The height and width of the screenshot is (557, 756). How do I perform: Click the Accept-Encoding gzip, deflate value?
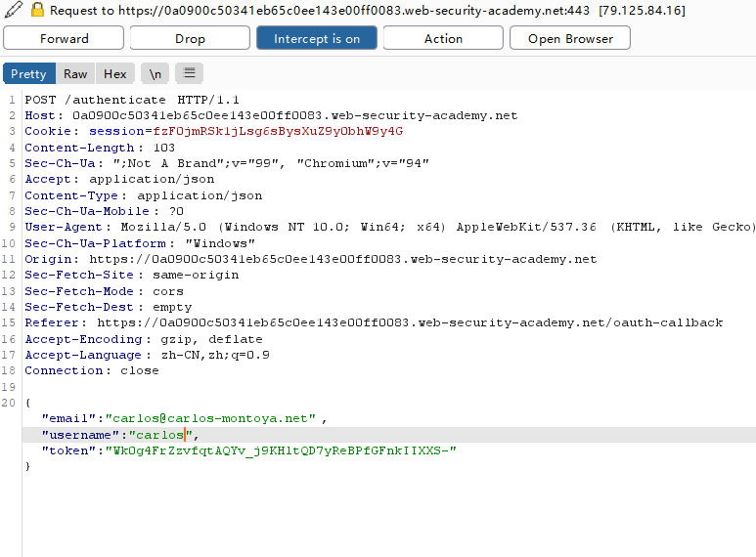pos(211,339)
